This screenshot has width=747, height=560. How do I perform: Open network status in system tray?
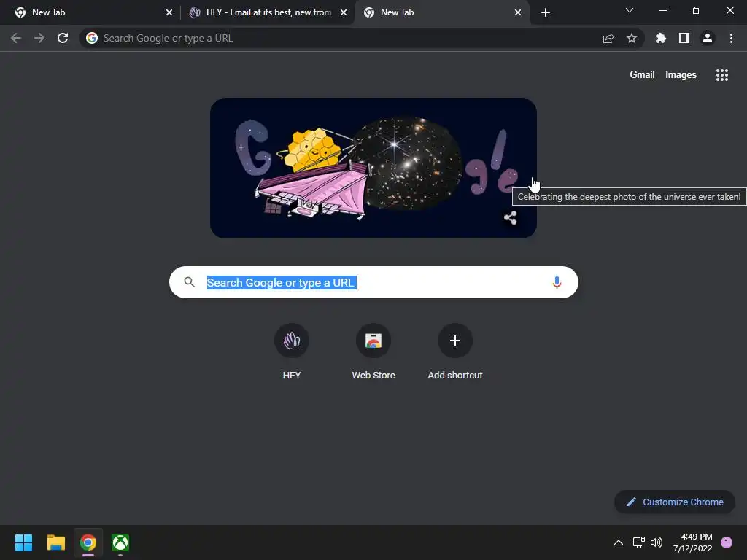click(x=638, y=542)
